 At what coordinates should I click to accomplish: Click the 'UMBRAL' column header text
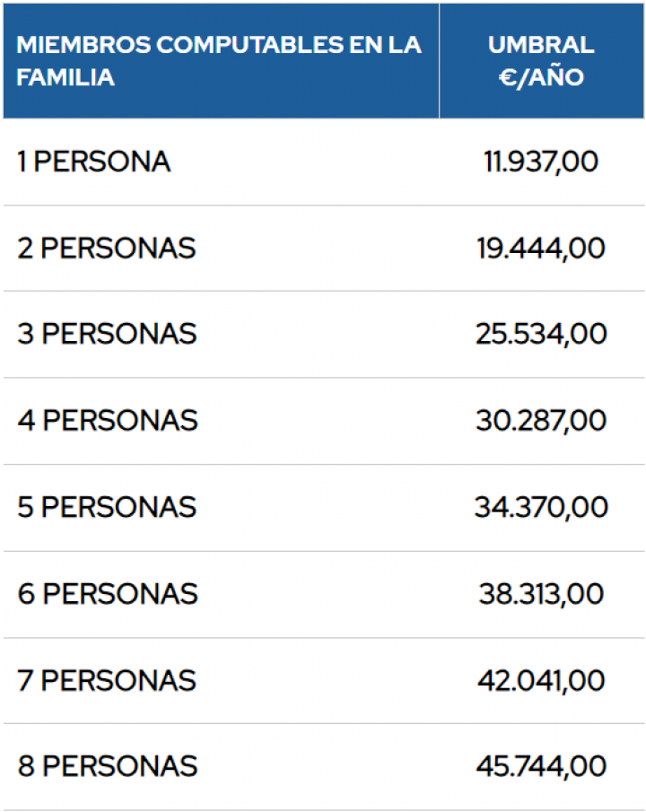tap(541, 45)
